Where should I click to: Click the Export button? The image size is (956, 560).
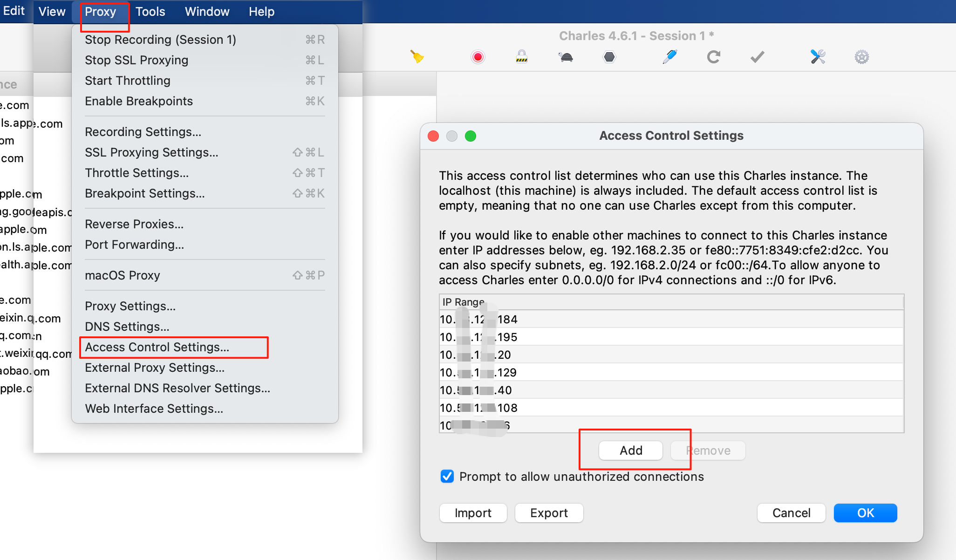pyautogui.click(x=549, y=513)
